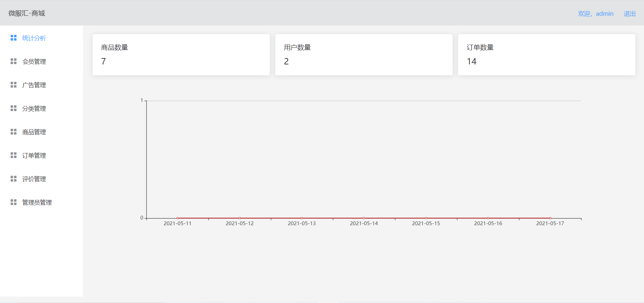644x303 pixels.
Task: Click the grid icon beside 商品管理
Action: pos(13,132)
